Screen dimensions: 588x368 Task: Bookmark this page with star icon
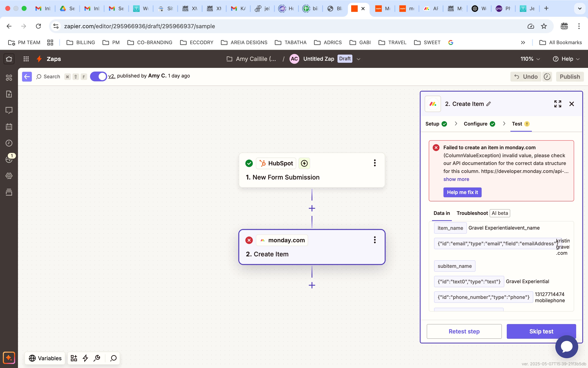point(544,26)
